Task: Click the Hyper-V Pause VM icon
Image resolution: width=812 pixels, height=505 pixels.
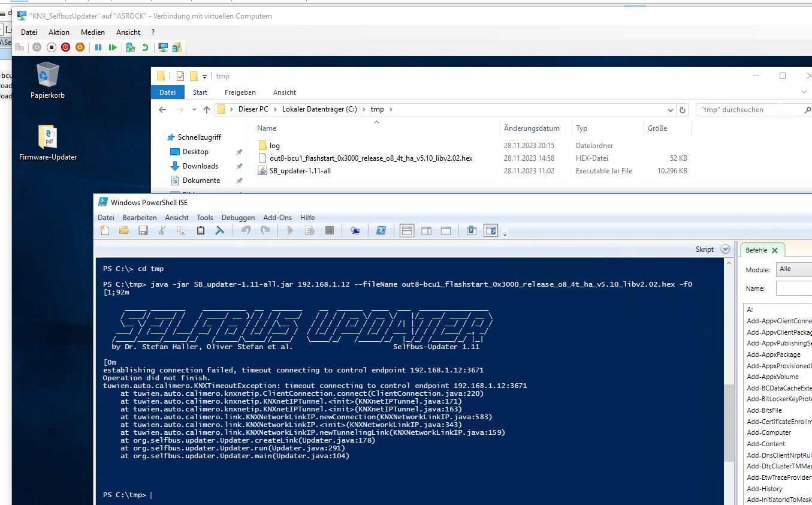Action: click(x=98, y=47)
